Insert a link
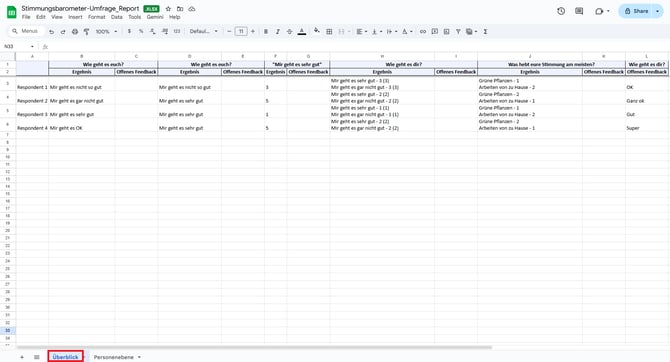670x362 pixels. tap(423, 32)
